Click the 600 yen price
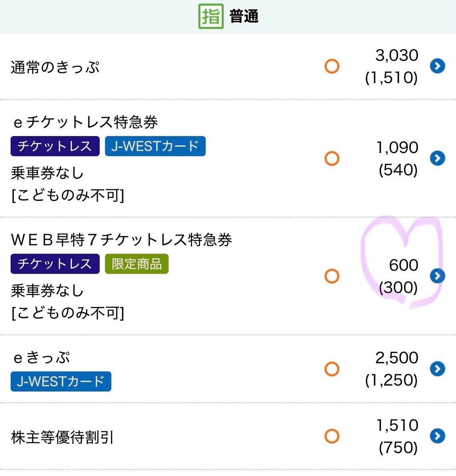Image resolution: width=456 pixels, height=476 pixels. click(403, 265)
